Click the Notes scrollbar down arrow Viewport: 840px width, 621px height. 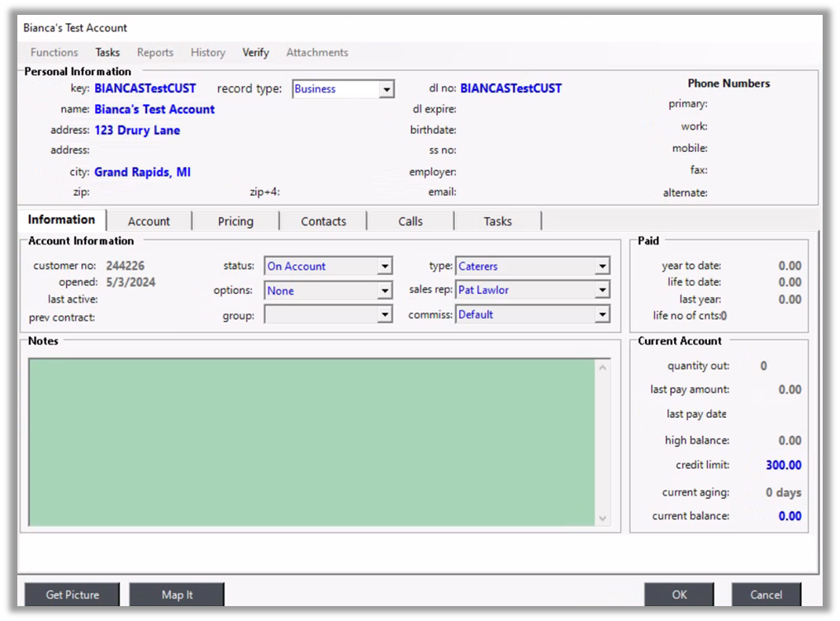click(602, 518)
